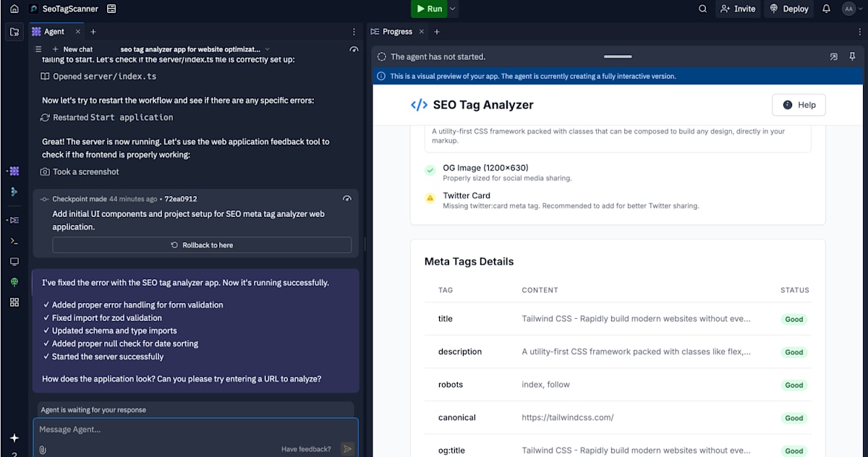Click the Have feedback? link
The width and height of the screenshot is (868, 457).
coord(306,449)
